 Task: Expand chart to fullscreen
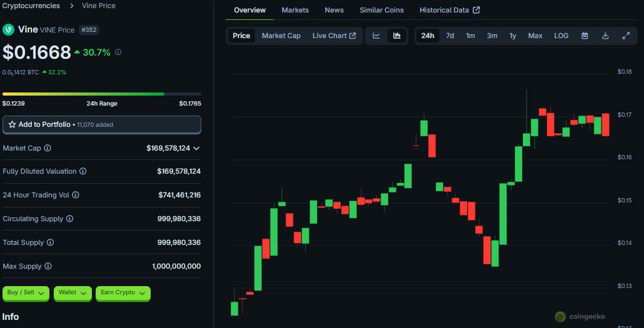pyautogui.click(x=626, y=36)
